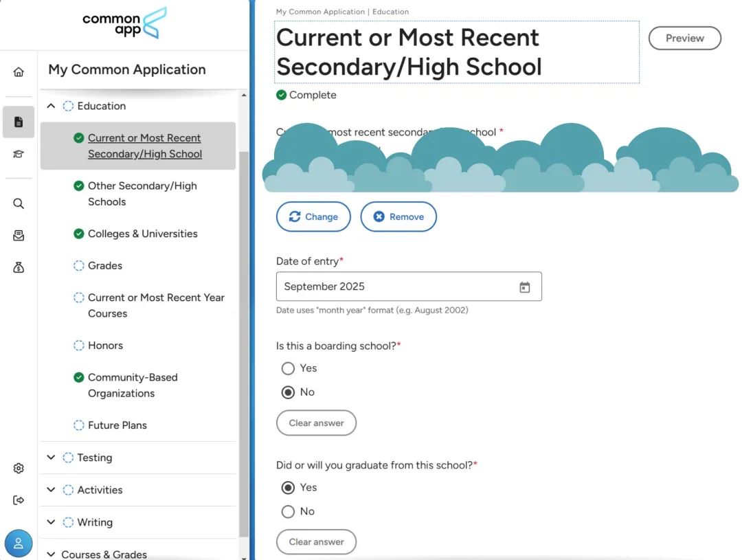Click the sidebar scroll up arrow

point(244,95)
